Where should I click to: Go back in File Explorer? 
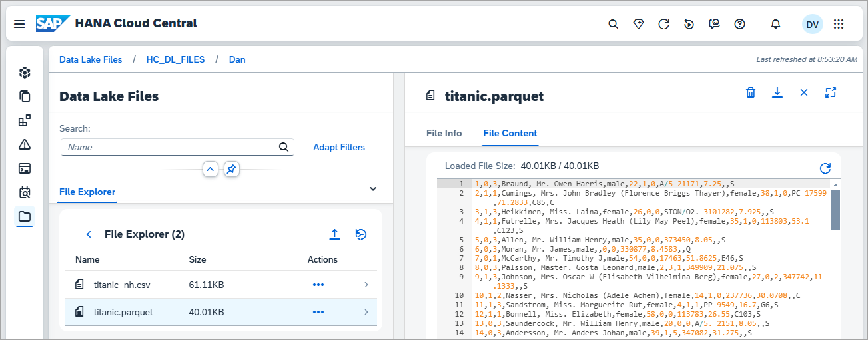89,234
